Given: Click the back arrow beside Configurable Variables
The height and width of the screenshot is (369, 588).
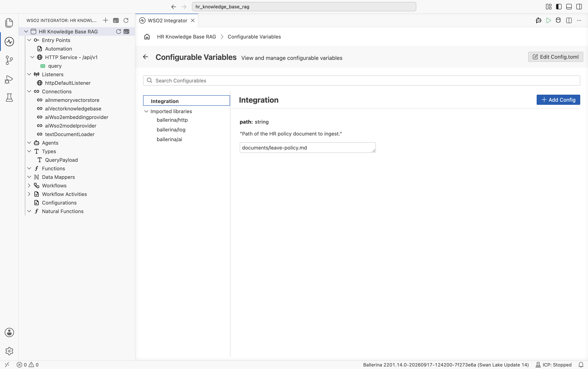Looking at the screenshot, I should tap(145, 57).
